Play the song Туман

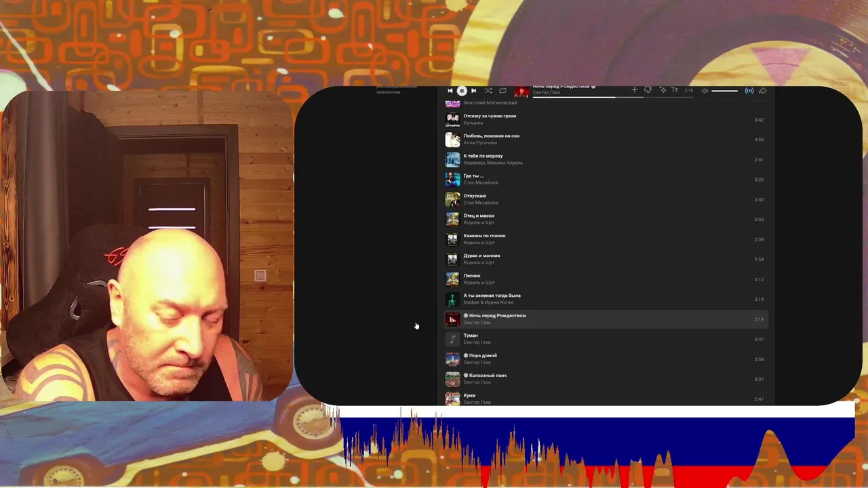[x=471, y=335]
